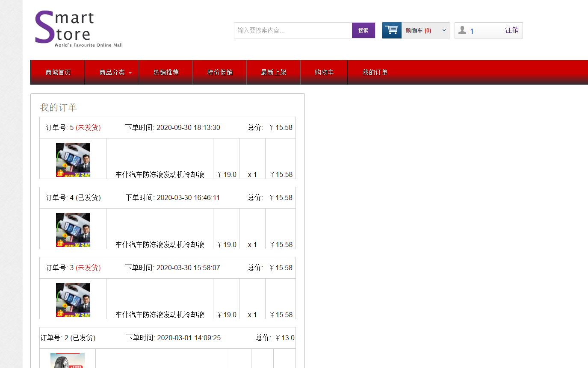
Task: Click the user profile icon
Action: coord(462,30)
